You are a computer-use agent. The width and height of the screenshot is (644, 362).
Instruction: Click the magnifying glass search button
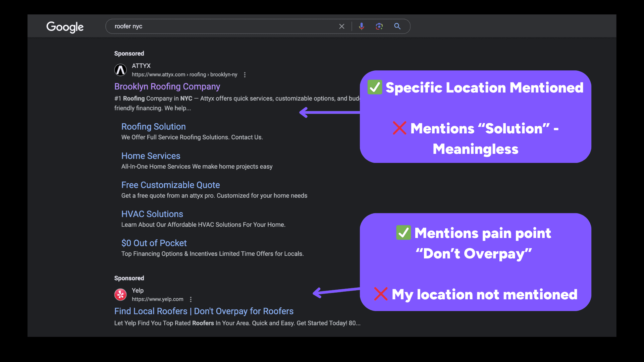(397, 26)
